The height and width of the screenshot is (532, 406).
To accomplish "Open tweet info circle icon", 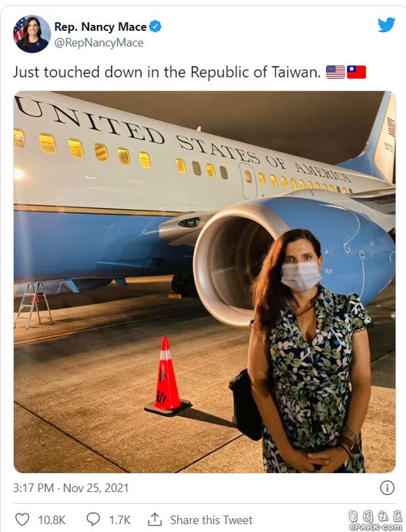I will click(387, 488).
